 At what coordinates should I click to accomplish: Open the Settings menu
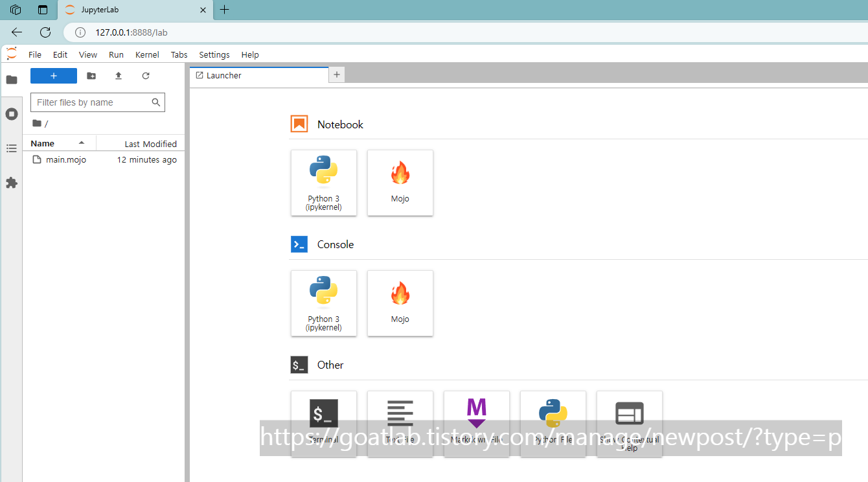click(214, 54)
